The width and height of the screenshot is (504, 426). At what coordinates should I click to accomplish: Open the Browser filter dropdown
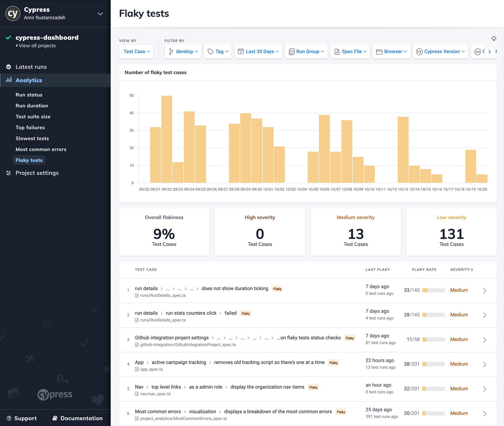tap(391, 51)
